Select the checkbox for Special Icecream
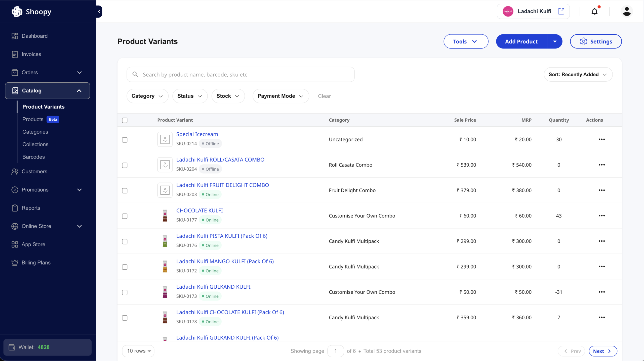Viewport: 644px width, 361px height. (125, 140)
